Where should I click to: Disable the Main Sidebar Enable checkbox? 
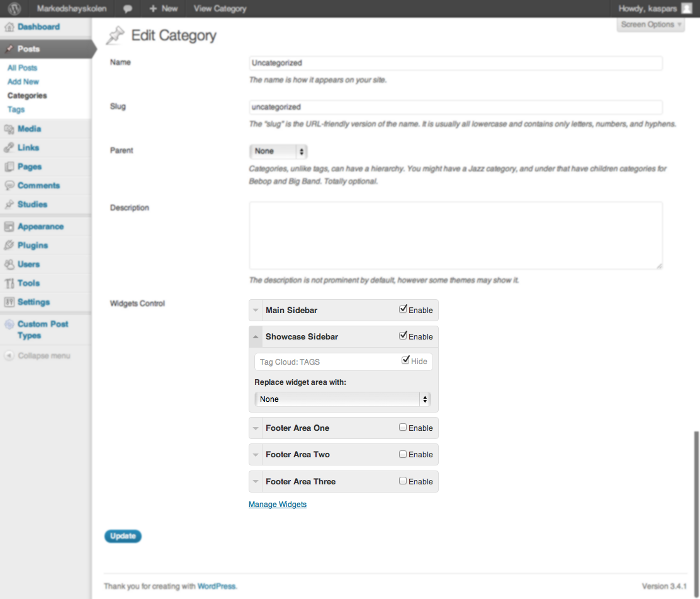click(403, 309)
